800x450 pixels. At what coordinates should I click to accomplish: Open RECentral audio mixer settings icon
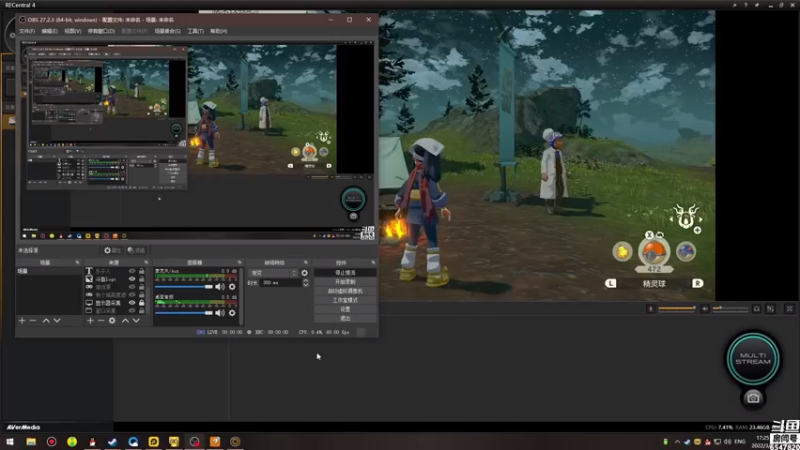coord(770,309)
